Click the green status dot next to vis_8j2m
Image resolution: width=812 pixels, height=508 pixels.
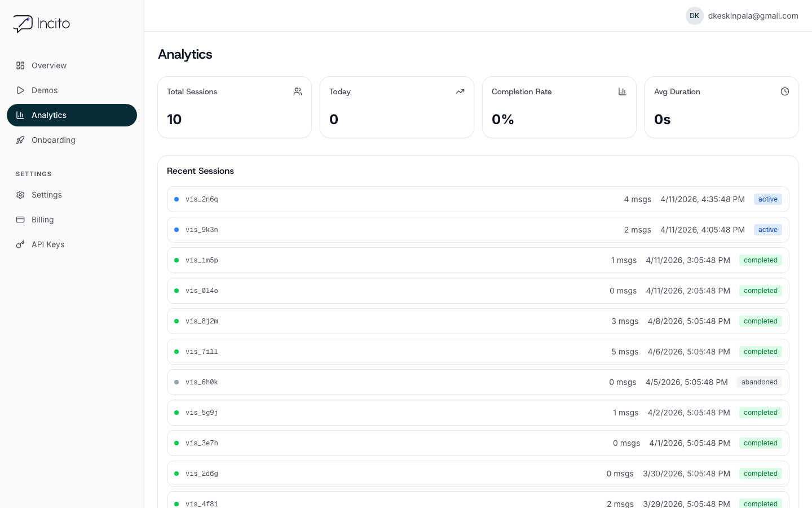click(x=176, y=321)
